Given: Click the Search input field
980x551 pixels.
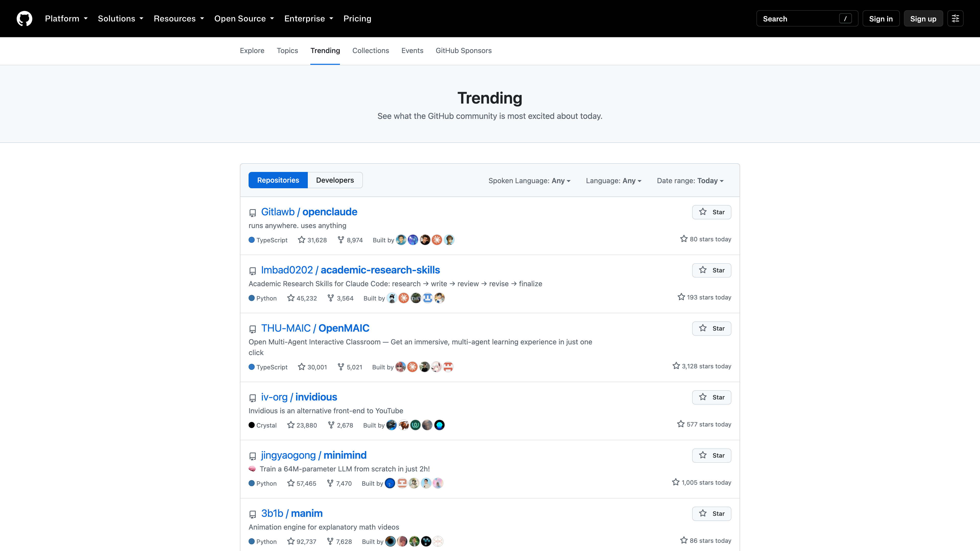Looking at the screenshot, I should tap(807, 19).
